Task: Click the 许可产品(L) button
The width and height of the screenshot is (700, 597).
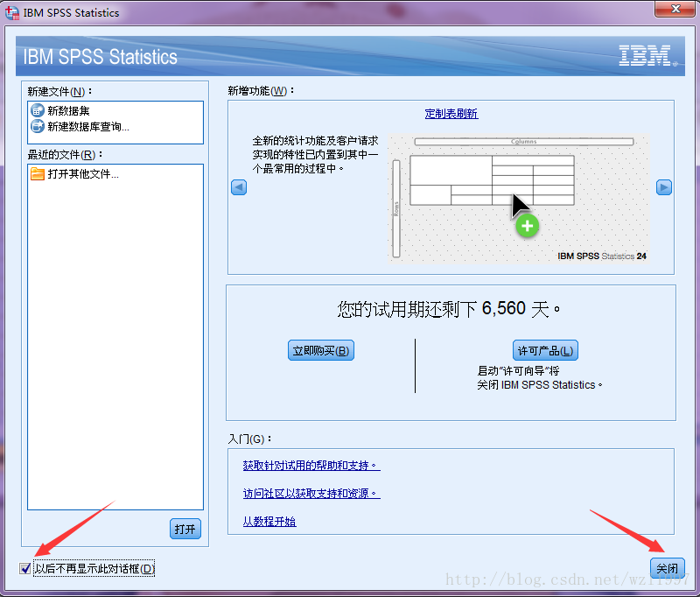Action: point(545,350)
